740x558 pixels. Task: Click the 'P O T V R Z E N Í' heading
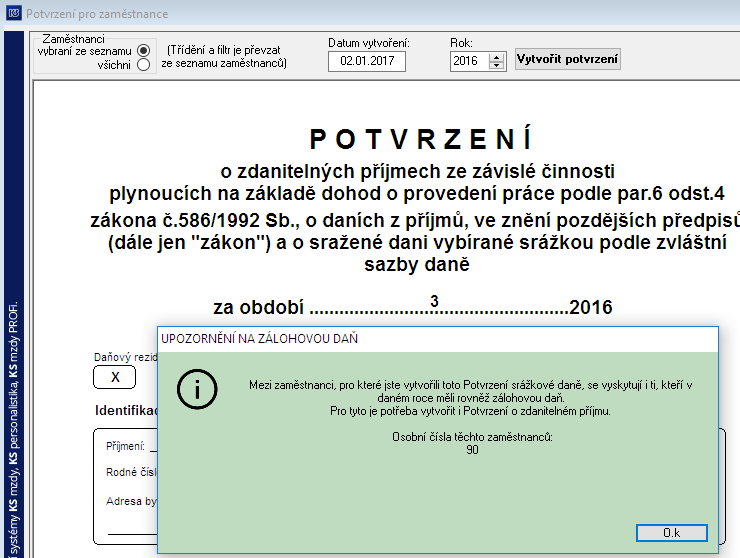click(421, 139)
